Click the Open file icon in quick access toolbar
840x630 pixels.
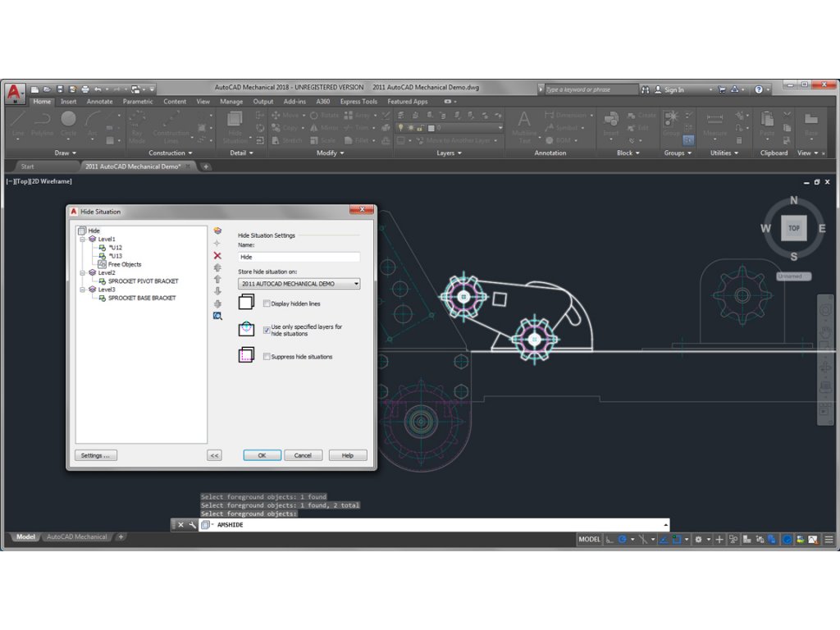coord(47,89)
